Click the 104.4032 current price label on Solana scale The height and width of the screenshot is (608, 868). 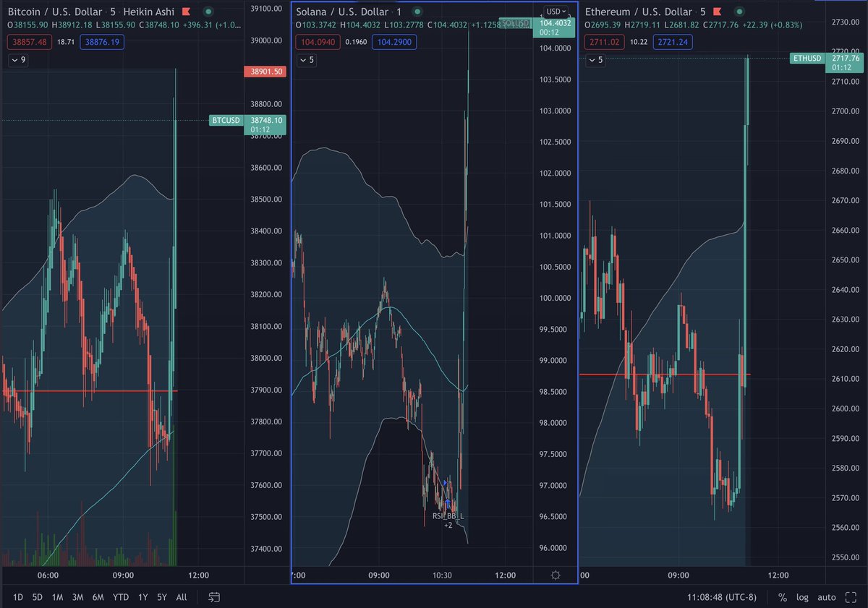point(555,27)
